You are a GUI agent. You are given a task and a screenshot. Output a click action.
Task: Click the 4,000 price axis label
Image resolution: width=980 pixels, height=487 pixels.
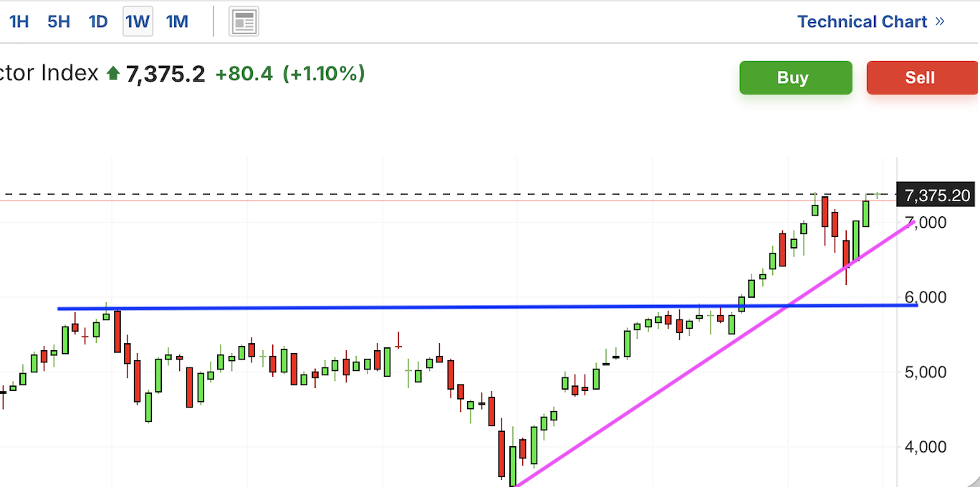click(x=926, y=447)
